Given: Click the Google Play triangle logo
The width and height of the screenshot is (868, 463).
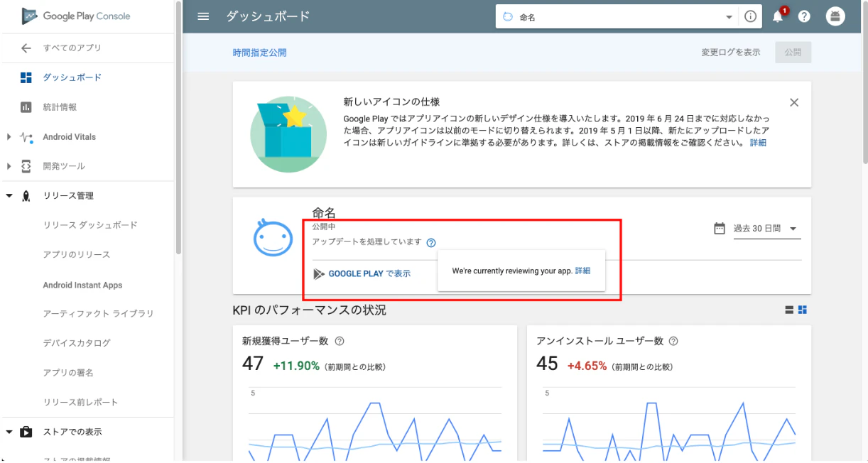Looking at the screenshot, I should [319, 273].
